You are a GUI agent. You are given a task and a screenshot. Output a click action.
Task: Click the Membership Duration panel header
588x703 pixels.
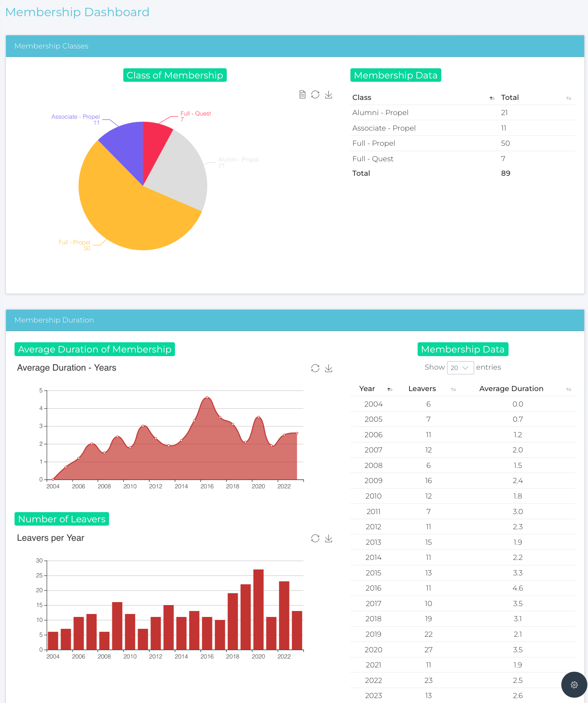295,320
